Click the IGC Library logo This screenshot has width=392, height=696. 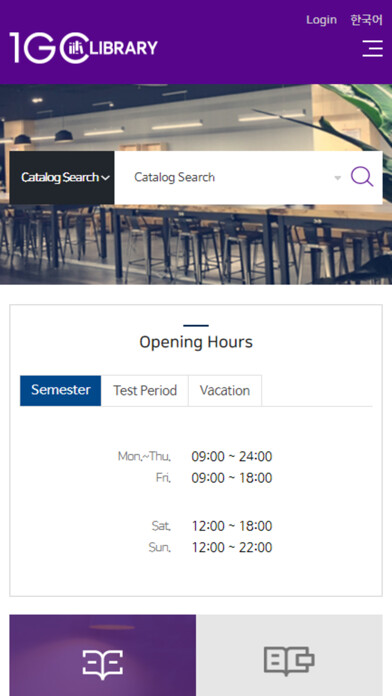point(83,47)
